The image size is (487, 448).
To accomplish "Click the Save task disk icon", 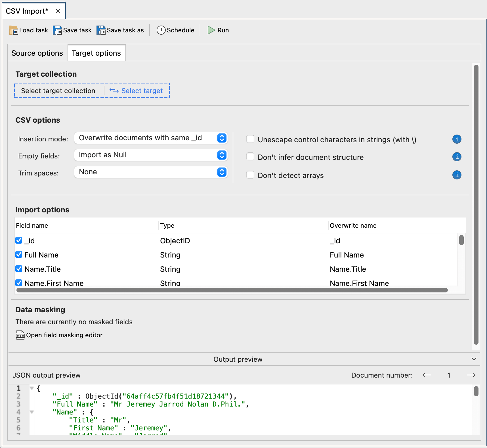I will [57, 30].
